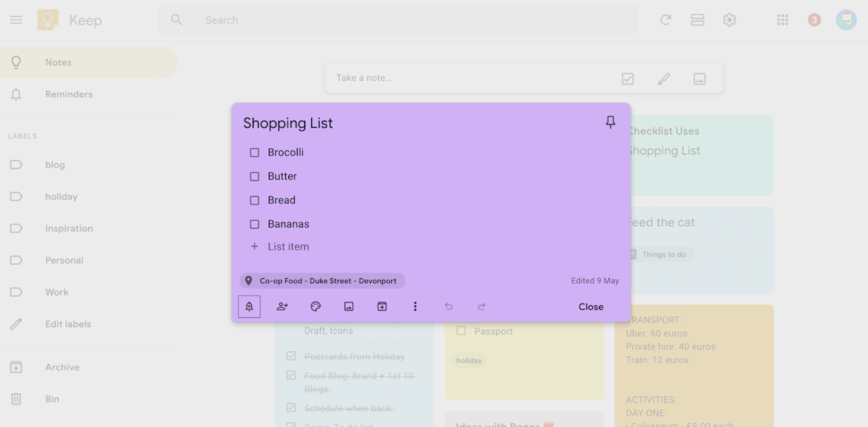Open the Feed the cat note

click(x=702, y=250)
